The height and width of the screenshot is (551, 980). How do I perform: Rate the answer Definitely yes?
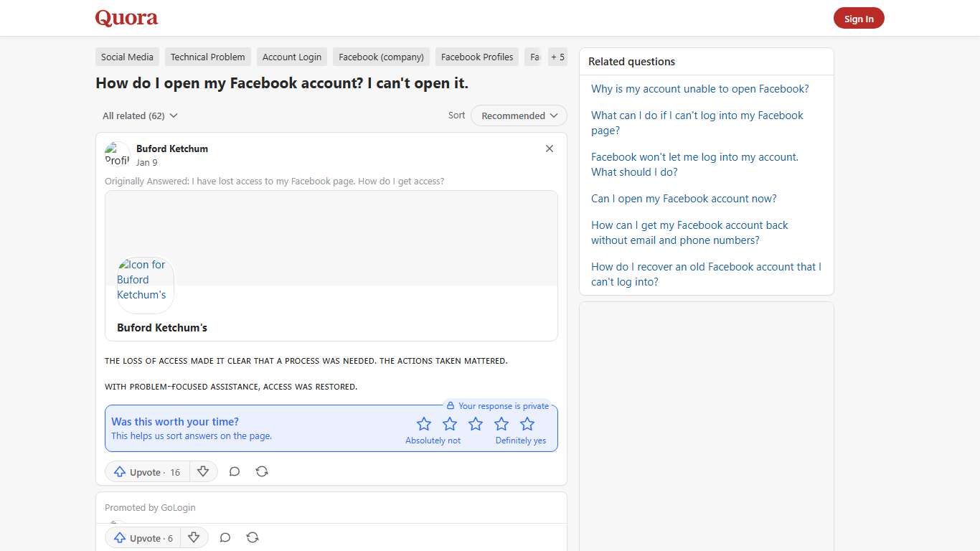(x=527, y=424)
